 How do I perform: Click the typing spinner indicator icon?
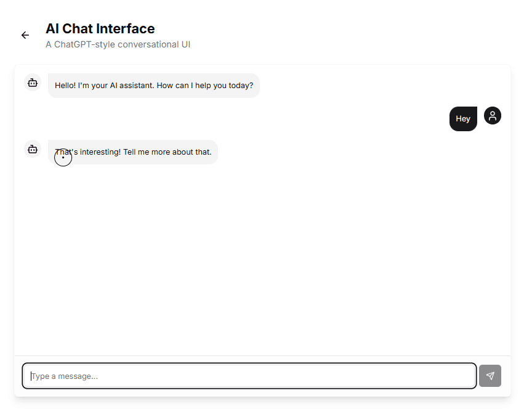[63, 157]
